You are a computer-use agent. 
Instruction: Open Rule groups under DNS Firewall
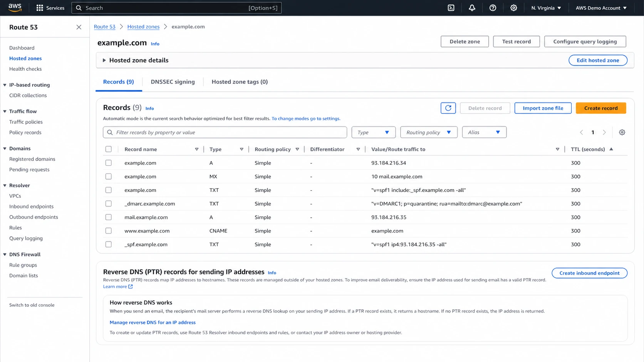[23, 265]
